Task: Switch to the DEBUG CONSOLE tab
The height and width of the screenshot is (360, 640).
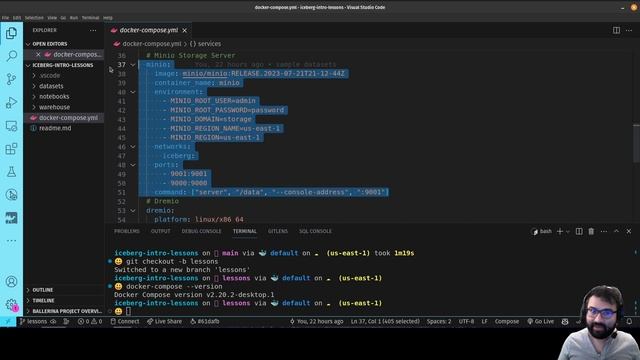Action: [201, 231]
